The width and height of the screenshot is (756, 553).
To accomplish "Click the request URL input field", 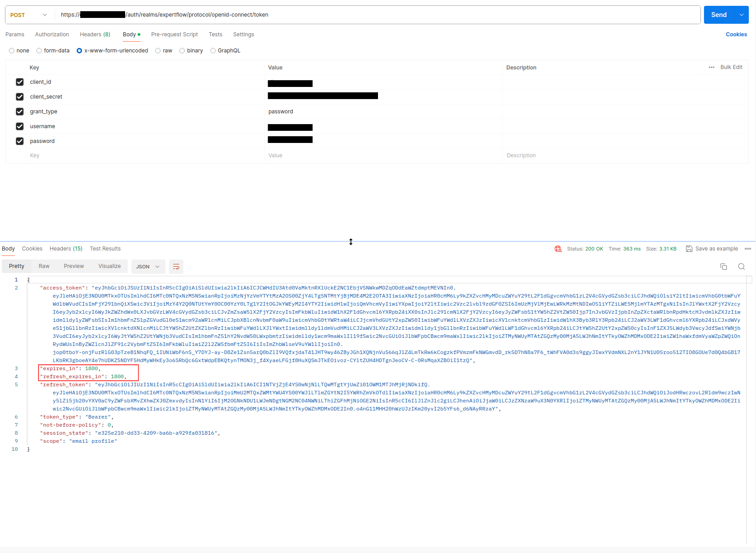I will tap(404, 15).
